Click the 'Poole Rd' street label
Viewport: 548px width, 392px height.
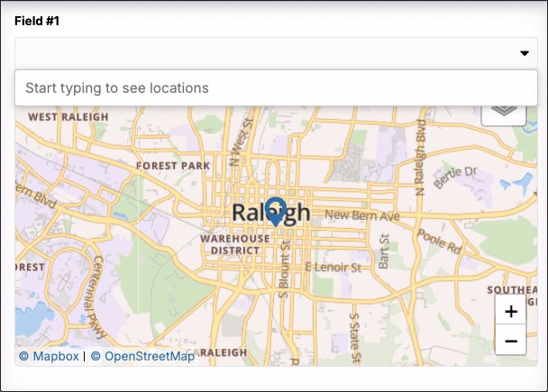pos(439,242)
